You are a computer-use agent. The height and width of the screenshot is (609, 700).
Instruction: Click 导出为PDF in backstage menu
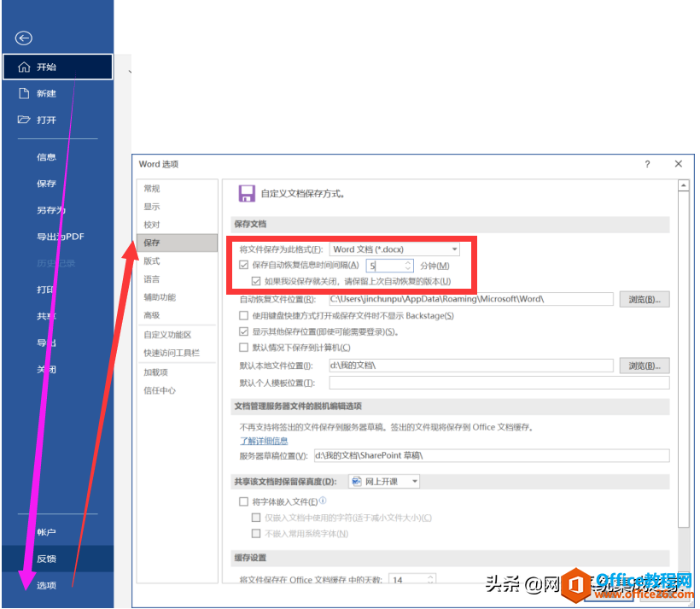[x=61, y=237]
